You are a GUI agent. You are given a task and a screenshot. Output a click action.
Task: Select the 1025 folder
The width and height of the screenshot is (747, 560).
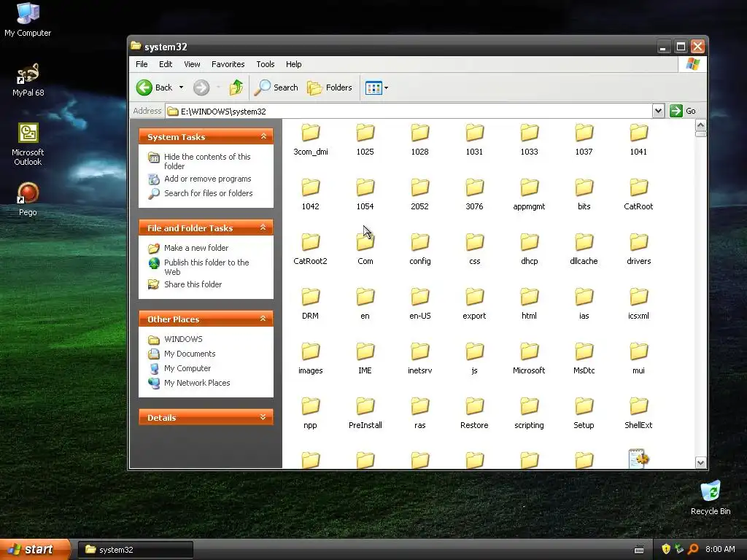point(365,139)
